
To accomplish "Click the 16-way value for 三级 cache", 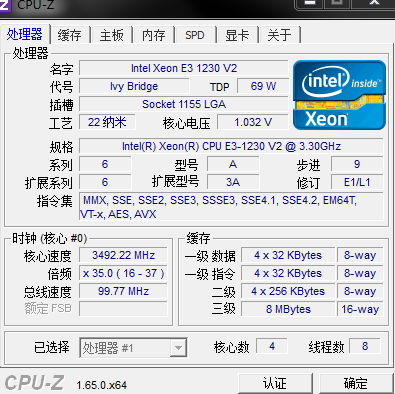I will click(360, 309).
